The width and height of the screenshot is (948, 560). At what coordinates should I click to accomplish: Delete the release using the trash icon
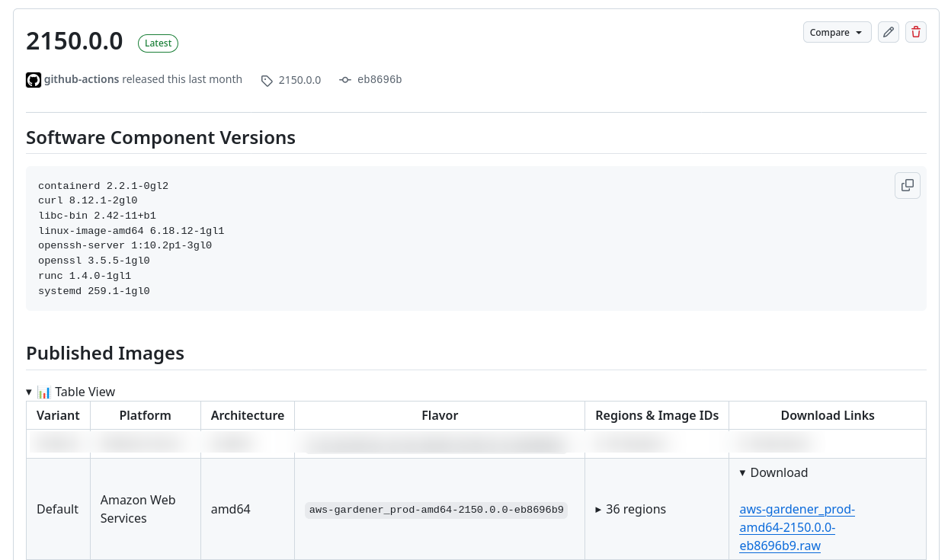pos(915,32)
